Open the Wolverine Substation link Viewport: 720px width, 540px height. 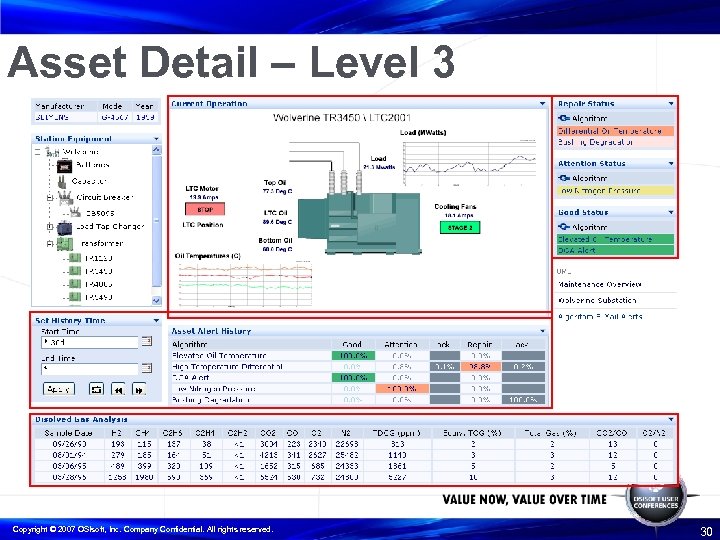click(x=597, y=300)
